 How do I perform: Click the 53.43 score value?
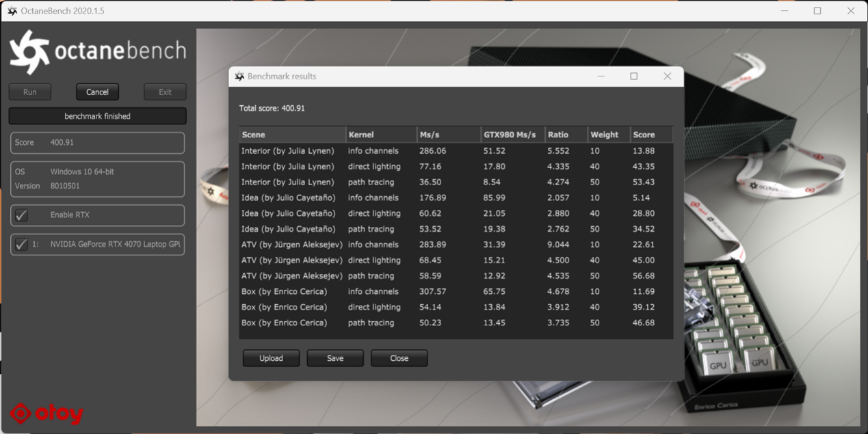(x=644, y=182)
